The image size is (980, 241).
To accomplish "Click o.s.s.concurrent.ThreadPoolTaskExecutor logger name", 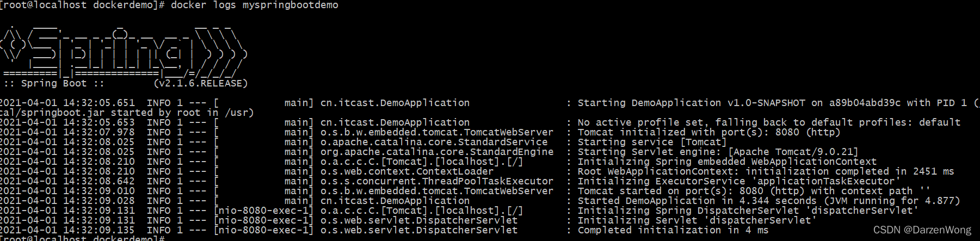I will tap(437, 181).
